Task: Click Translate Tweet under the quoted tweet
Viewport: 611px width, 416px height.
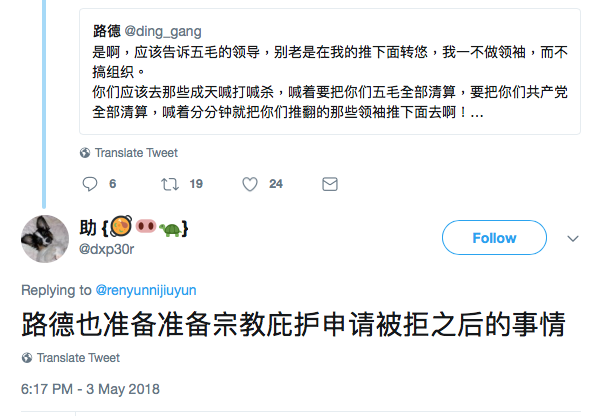Action: [x=136, y=153]
